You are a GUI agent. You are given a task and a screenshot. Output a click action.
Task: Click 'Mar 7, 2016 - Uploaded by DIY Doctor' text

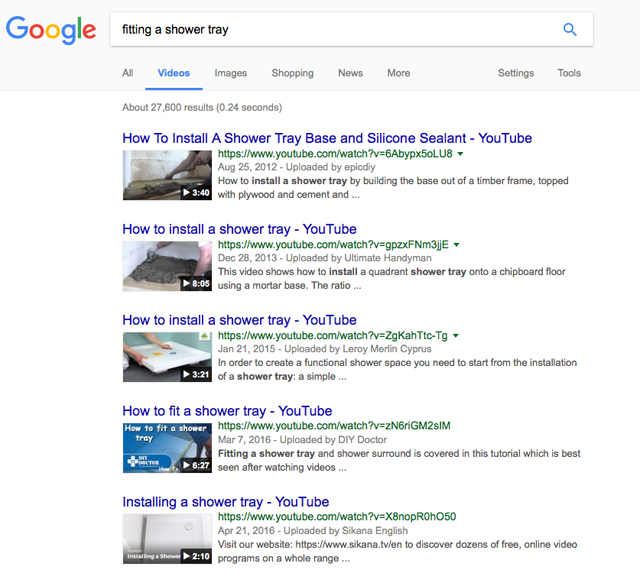(x=302, y=440)
